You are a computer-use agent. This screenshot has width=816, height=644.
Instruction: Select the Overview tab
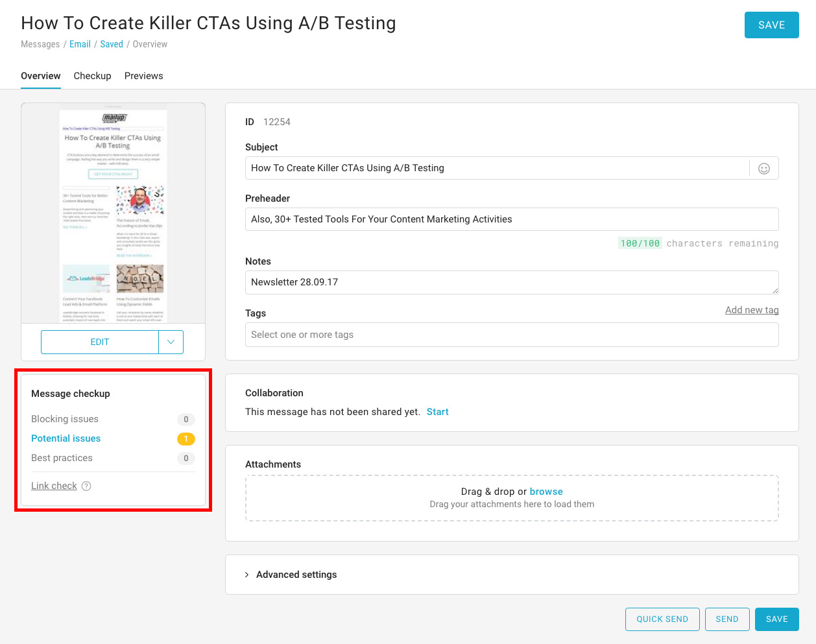tap(41, 76)
